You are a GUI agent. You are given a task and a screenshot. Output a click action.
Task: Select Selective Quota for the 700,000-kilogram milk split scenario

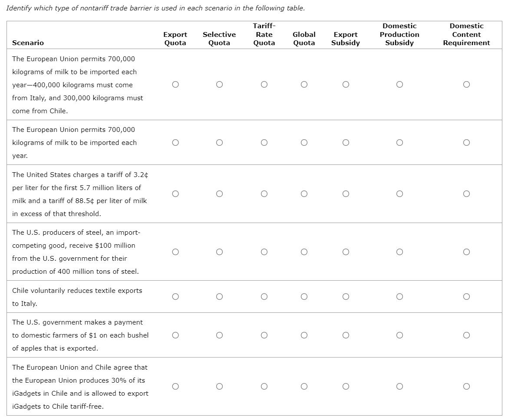coord(220,85)
